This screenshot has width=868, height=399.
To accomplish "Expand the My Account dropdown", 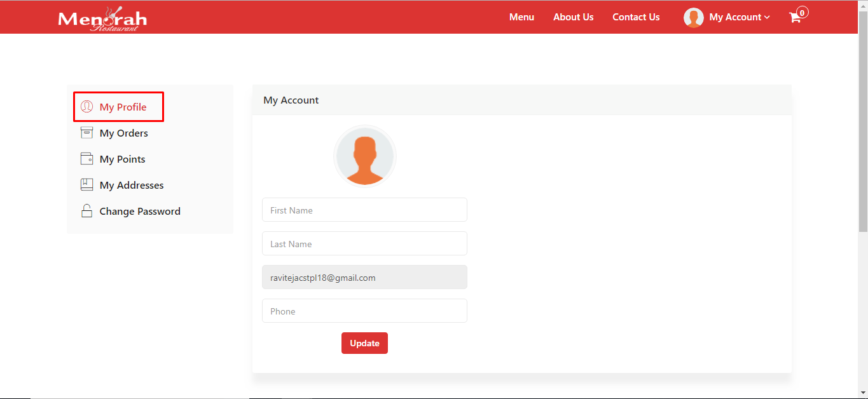I will (739, 17).
